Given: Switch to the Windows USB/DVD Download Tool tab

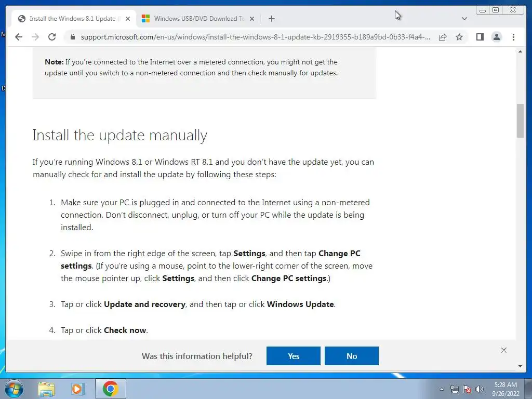Looking at the screenshot, I should (198, 19).
